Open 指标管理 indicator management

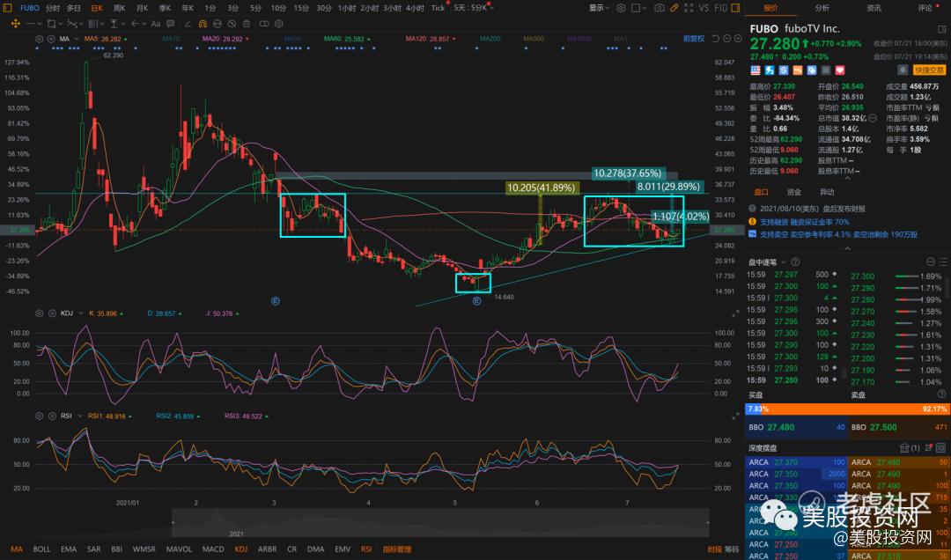(x=396, y=549)
